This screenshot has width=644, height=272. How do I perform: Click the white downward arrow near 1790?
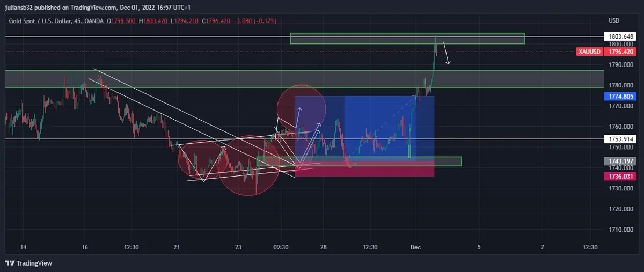447,54
